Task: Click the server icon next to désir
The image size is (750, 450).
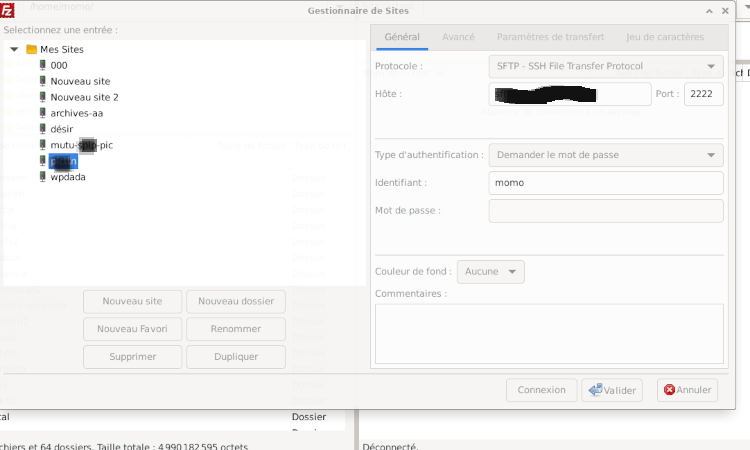Action: pyautogui.click(x=42, y=129)
